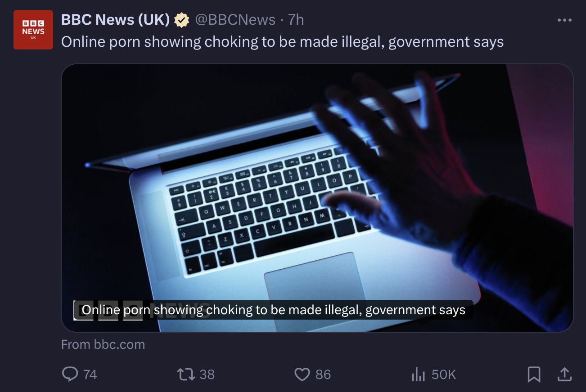Repost using the retweet arrows icon
This screenshot has width=586, height=392.
click(185, 374)
